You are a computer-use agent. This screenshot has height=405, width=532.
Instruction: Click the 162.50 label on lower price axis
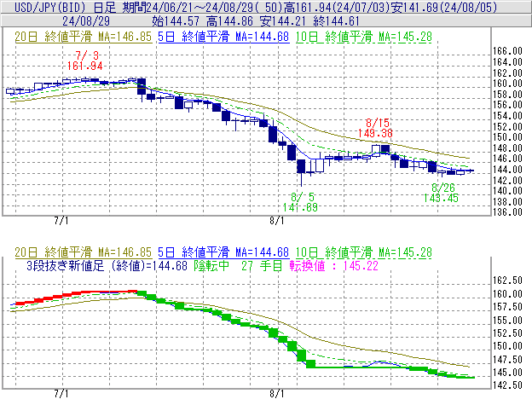507,281
